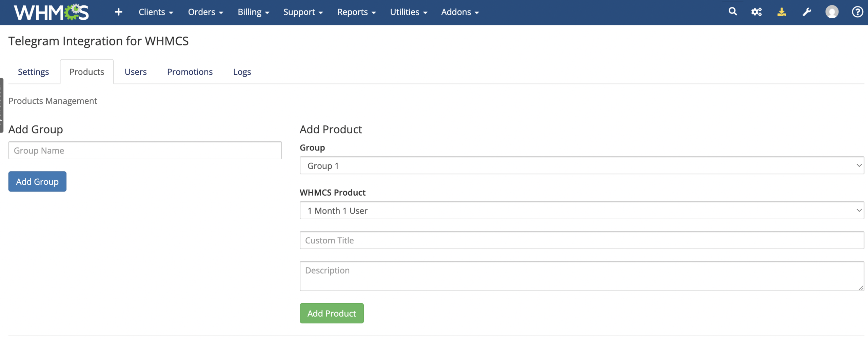Open the WHMCS Product dropdown
This screenshot has height=339, width=868.
(x=582, y=211)
